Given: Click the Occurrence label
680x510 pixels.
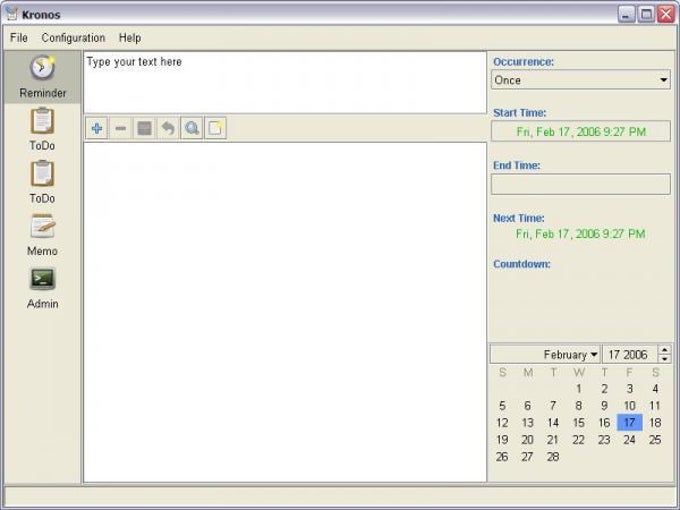Looking at the screenshot, I should click(523, 62).
